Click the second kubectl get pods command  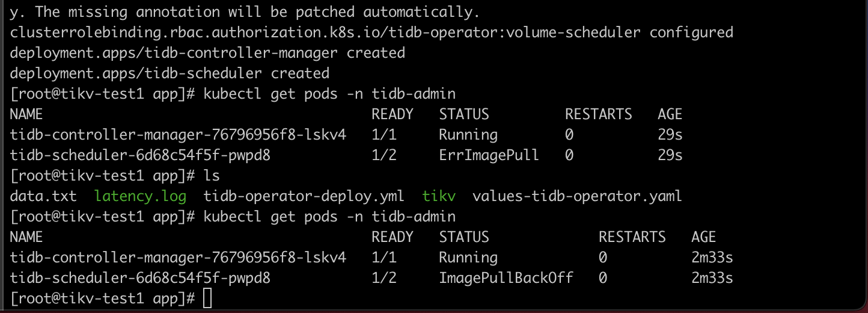pos(329,217)
